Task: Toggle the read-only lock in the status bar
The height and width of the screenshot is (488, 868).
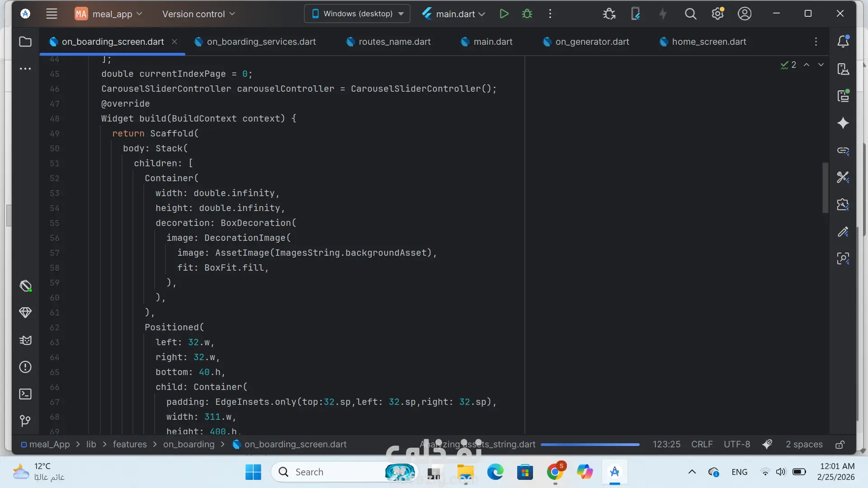Action: pos(840,445)
